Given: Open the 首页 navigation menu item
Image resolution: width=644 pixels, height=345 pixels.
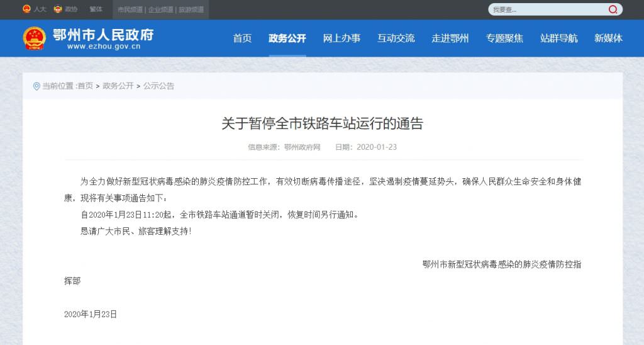Looking at the screenshot, I should [x=242, y=38].
